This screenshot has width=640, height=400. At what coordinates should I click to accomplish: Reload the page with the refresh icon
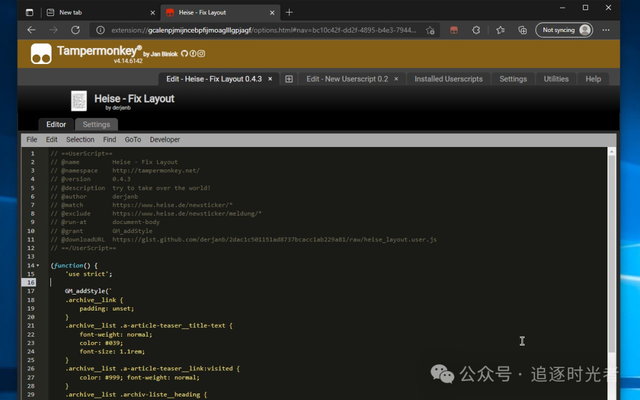[x=75, y=30]
